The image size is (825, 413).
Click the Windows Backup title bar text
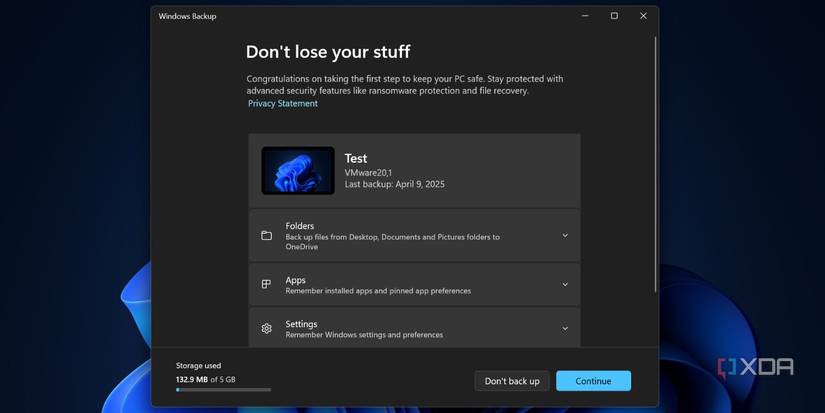pyautogui.click(x=187, y=16)
